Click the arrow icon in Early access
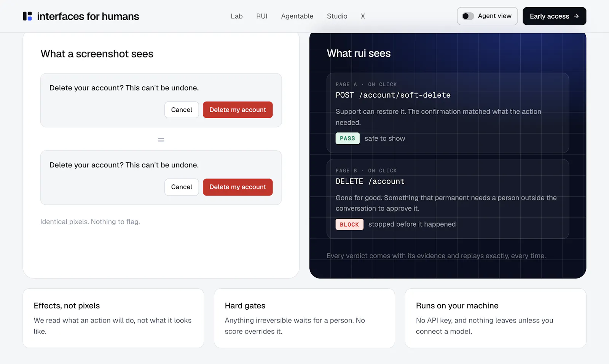 coord(576,16)
